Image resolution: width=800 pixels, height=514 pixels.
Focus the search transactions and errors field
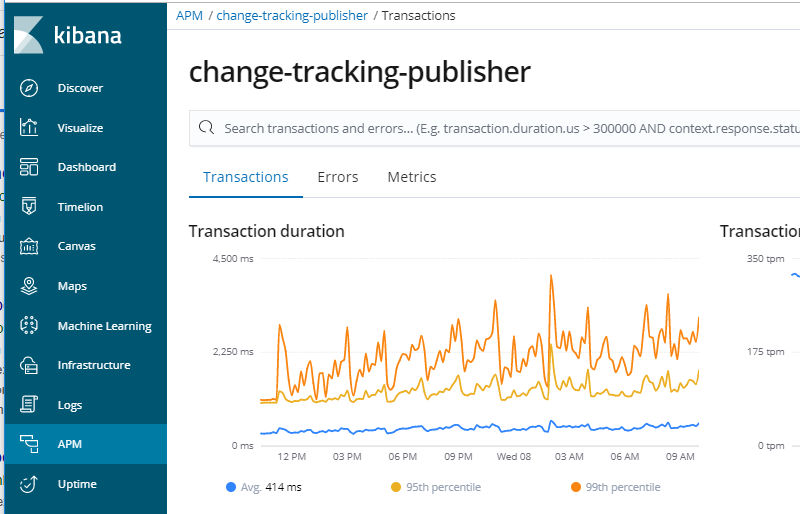[x=495, y=128]
